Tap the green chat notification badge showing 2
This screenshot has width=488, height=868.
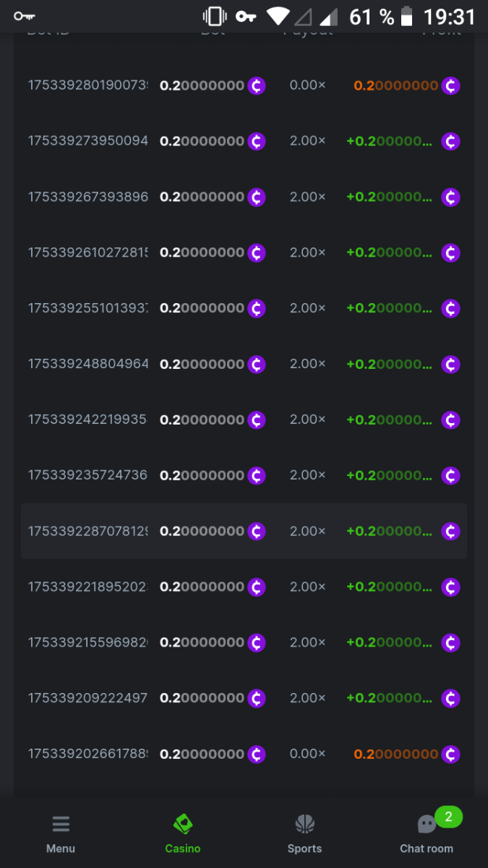[448, 817]
